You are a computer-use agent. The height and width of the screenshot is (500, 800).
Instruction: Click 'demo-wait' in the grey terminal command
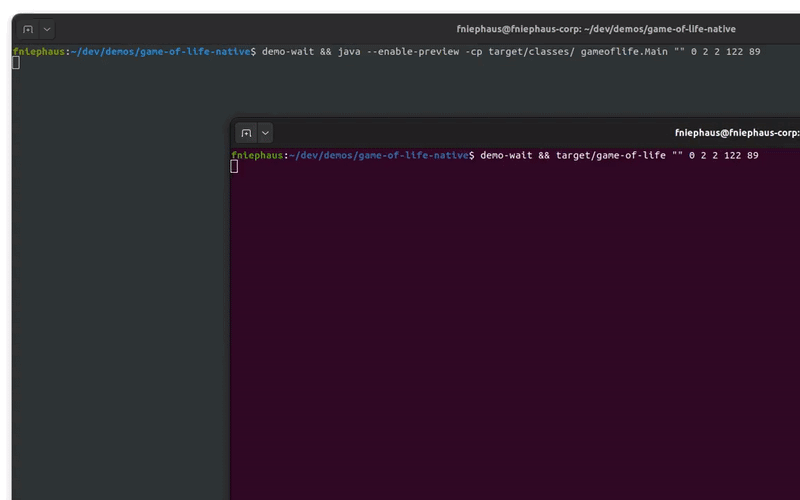click(x=288, y=51)
